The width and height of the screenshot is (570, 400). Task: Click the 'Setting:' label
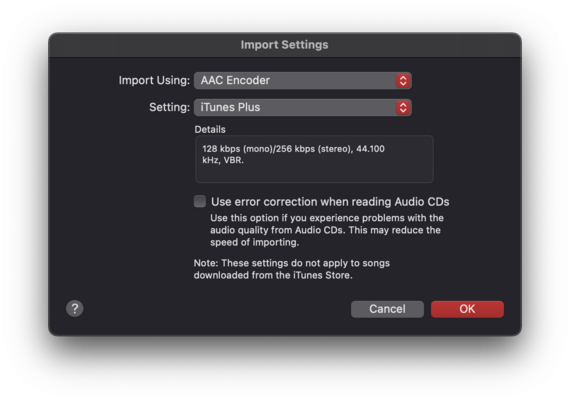pos(169,107)
